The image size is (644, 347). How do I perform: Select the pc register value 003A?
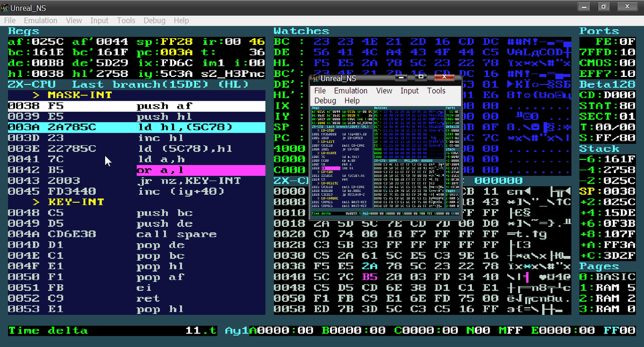tap(177, 52)
